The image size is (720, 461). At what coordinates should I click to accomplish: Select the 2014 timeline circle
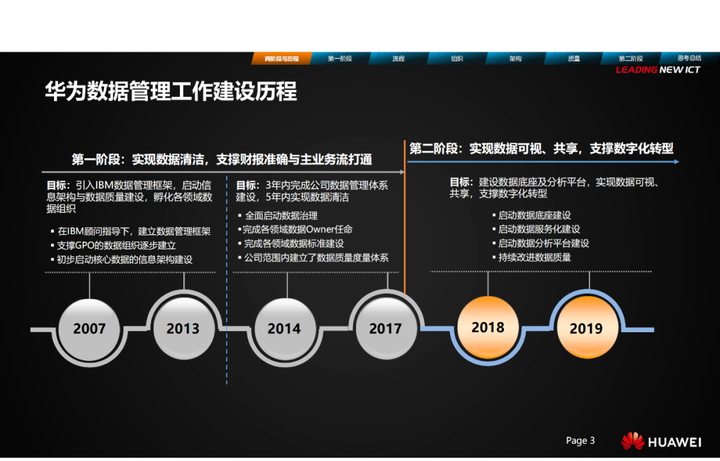pyautogui.click(x=285, y=328)
